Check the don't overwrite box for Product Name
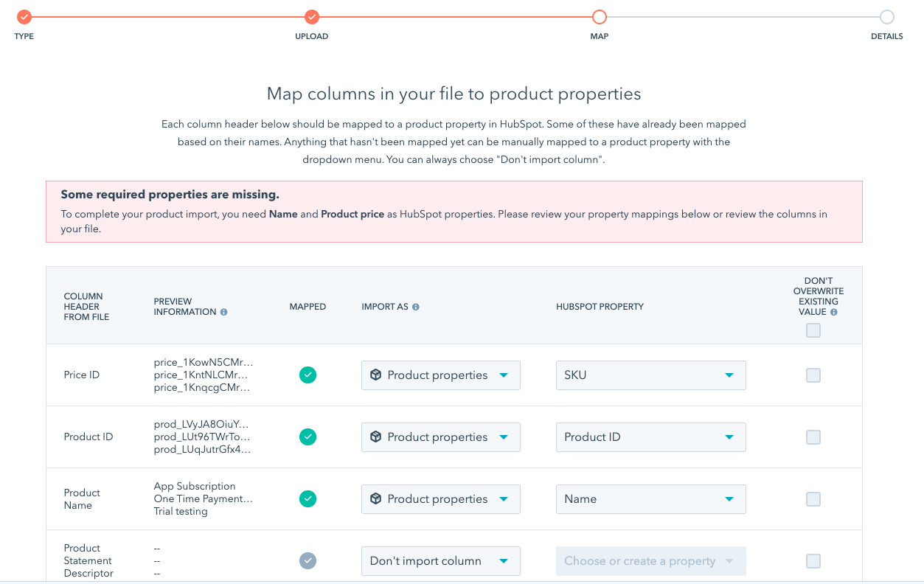Screen dimensions: 924x584 click(x=813, y=499)
